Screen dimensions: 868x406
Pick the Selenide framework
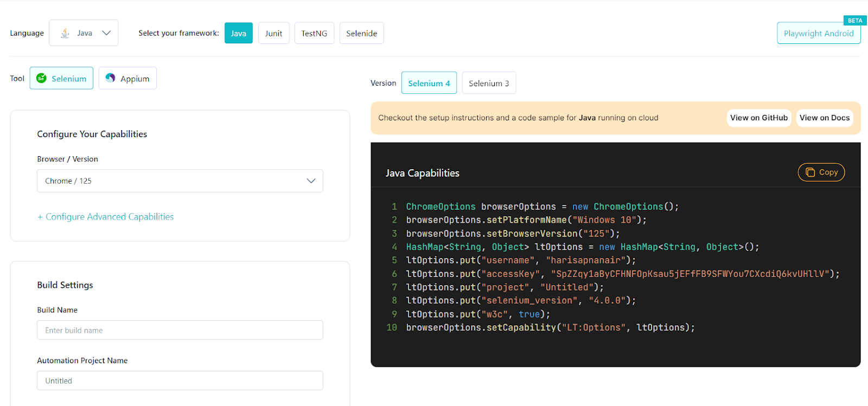point(361,33)
